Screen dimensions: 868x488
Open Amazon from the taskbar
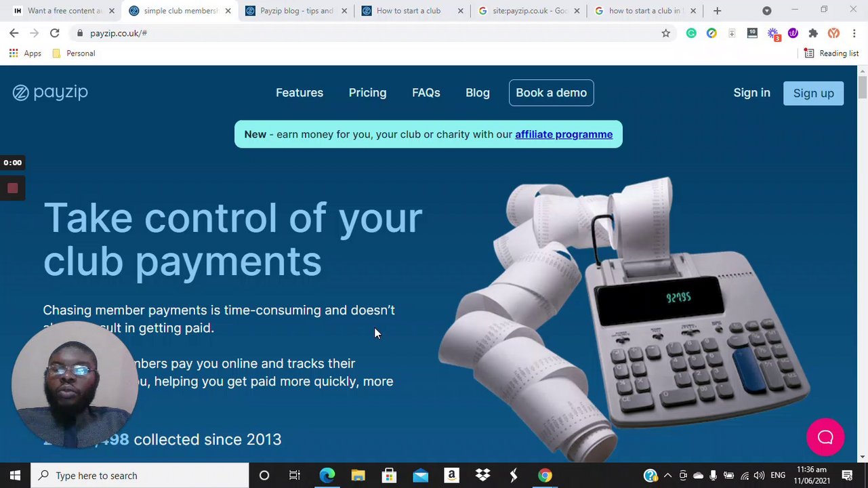pos(452,475)
